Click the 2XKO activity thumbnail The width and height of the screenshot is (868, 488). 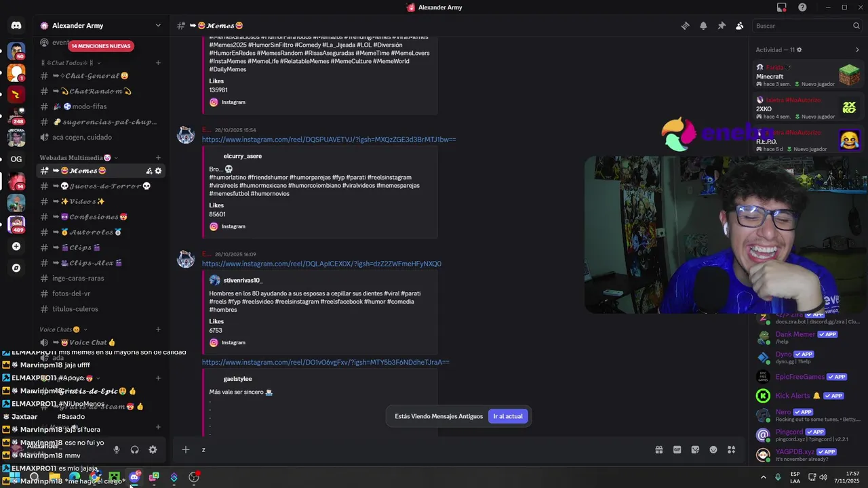tap(849, 107)
